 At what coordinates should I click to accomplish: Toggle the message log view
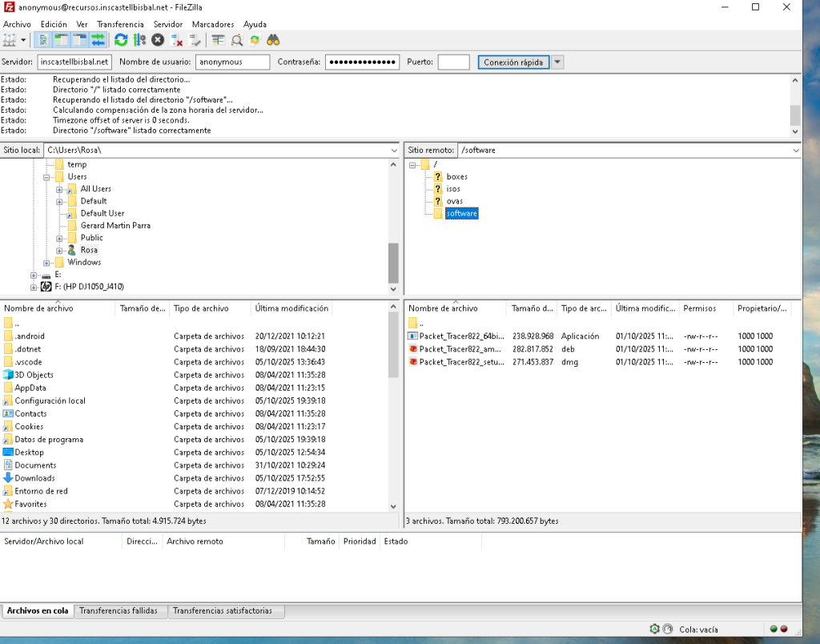point(43,39)
